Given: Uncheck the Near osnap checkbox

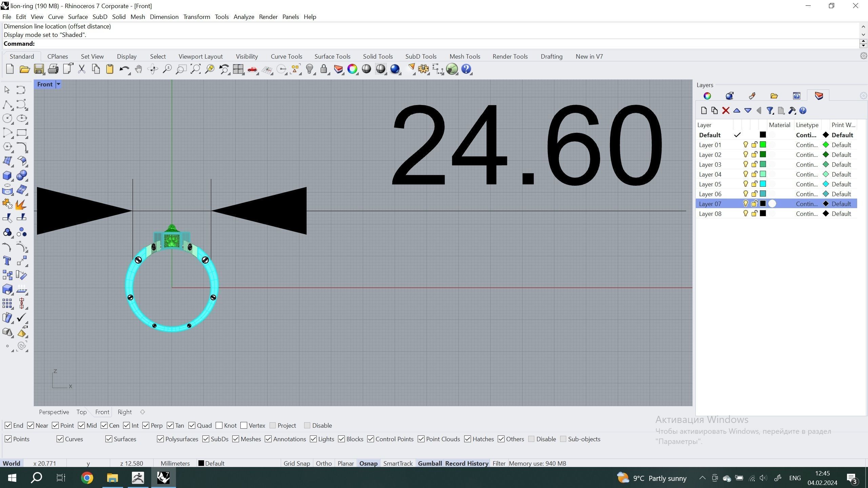Looking at the screenshot, I should [x=31, y=425].
